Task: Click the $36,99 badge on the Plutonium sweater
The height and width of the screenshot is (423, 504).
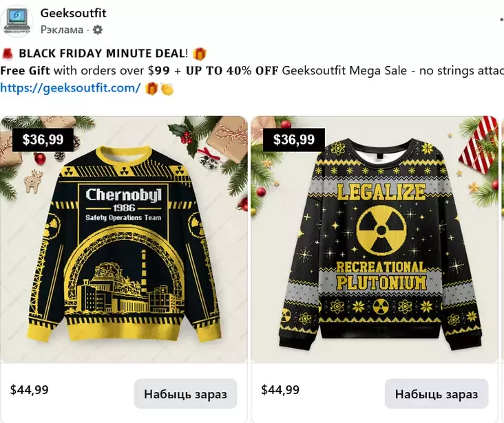Action: coord(294,140)
